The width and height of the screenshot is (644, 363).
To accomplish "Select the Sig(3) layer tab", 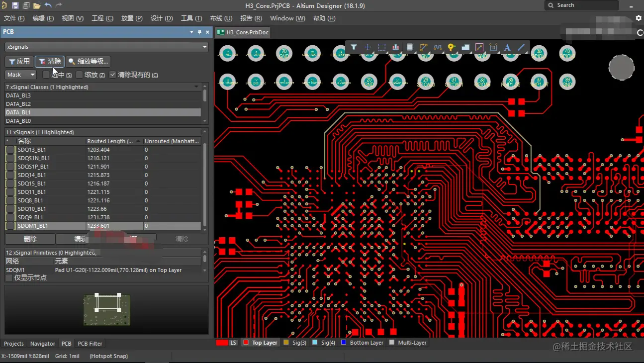I will (x=295, y=343).
